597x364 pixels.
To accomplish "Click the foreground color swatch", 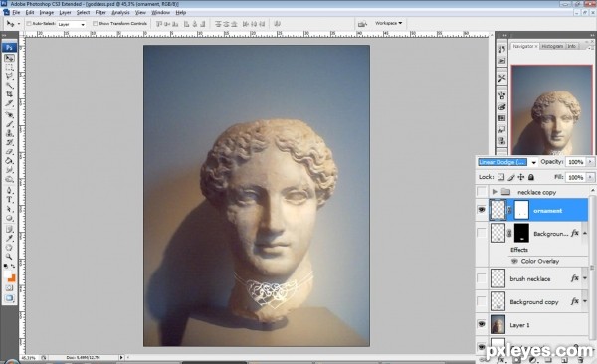I will tap(8, 274).
